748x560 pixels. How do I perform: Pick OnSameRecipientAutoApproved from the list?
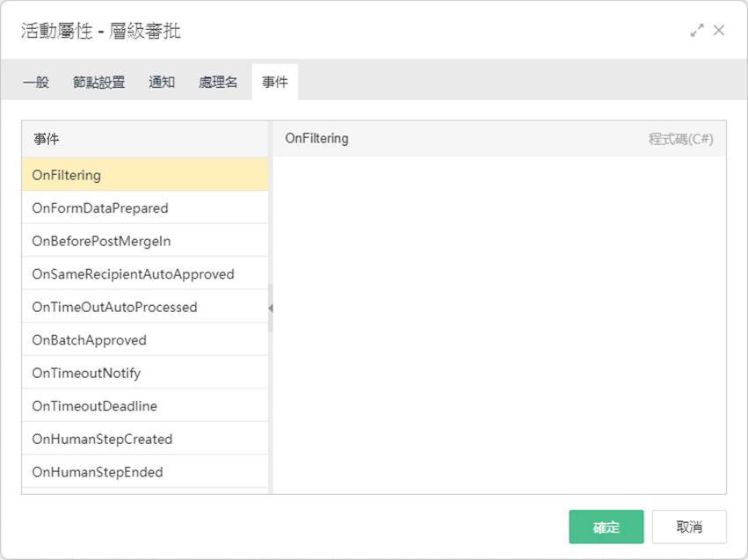[145, 273]
